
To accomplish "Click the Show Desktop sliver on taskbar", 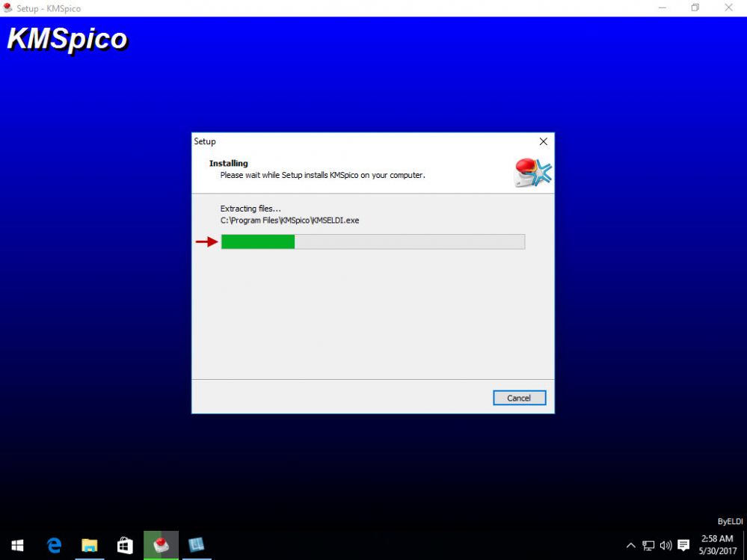I will click(x=745, y=545).
